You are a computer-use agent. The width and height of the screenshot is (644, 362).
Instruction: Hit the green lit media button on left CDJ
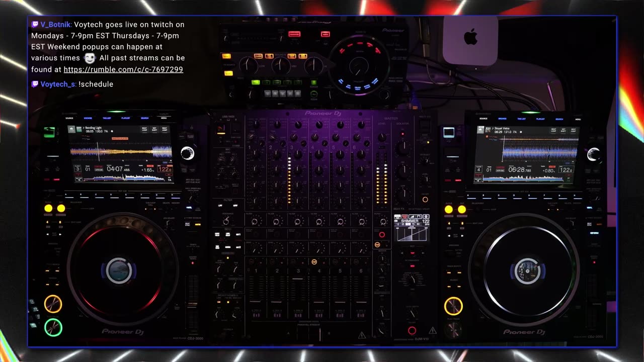(x=49, y=132)
